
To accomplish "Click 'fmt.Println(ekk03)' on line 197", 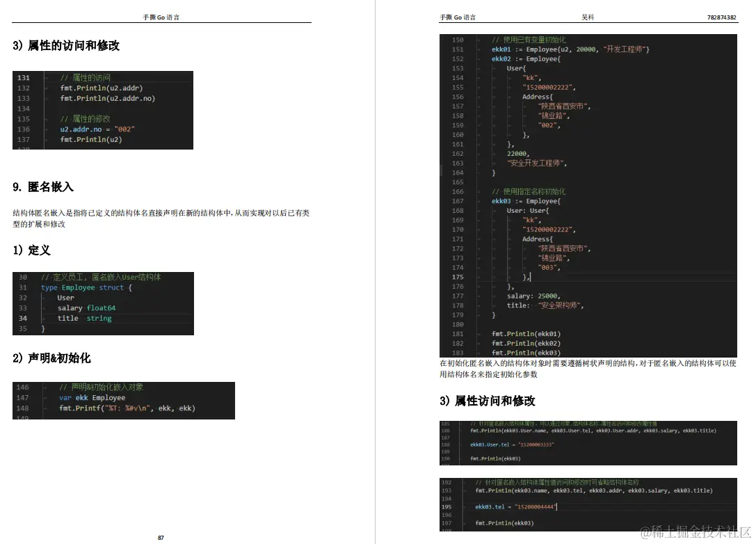I will click(x=504, y=523).
